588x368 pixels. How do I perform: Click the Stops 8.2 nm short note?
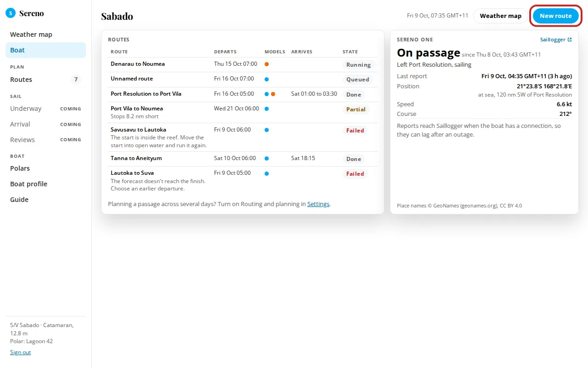click(x=135, y=116)
